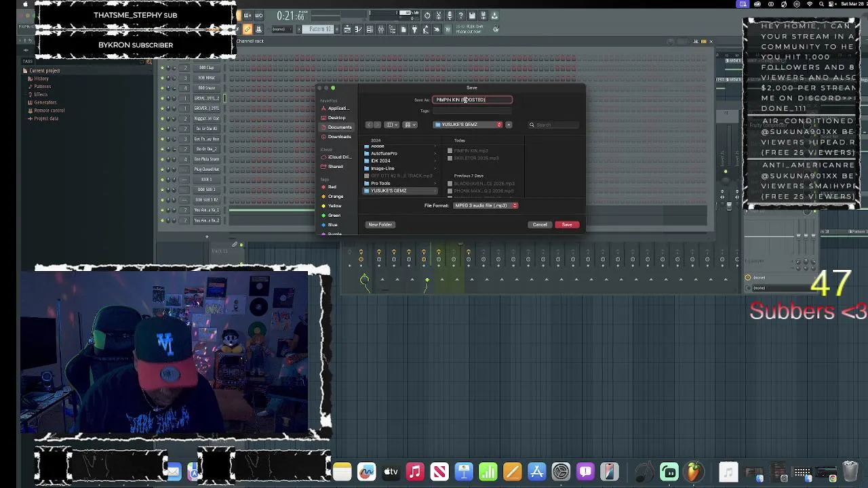Click the Save As filename field
This screenshot has width=868, height=488.
[473, 100]
